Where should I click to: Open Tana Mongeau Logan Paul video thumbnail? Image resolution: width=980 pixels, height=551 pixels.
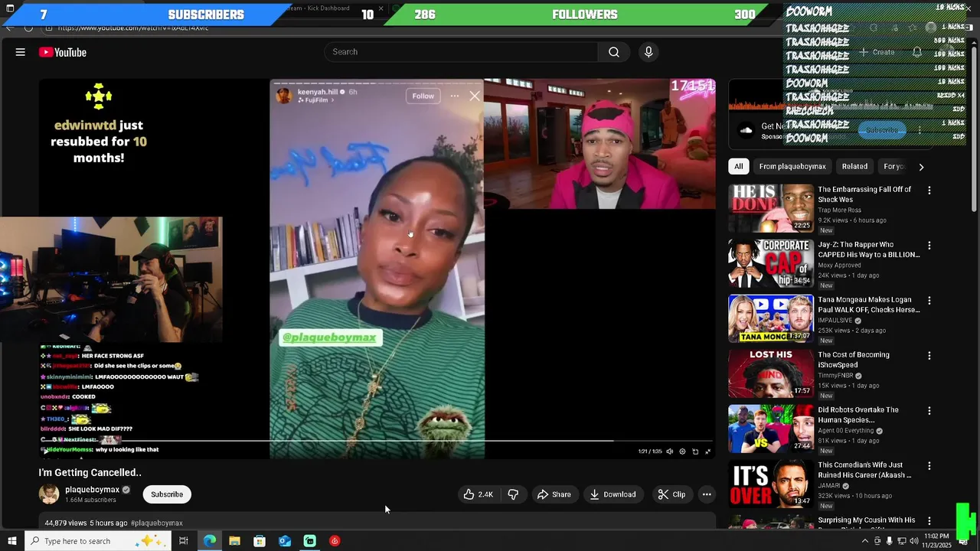(x=771, y=318)
